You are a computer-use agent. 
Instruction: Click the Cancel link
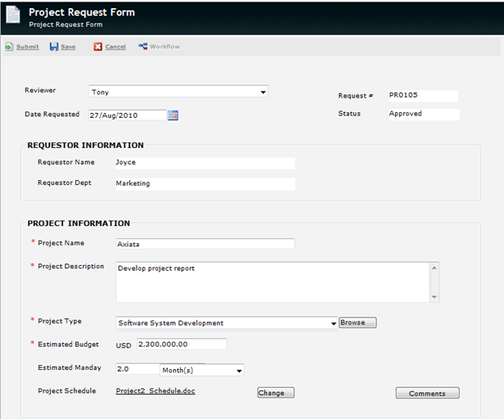click(x=115, y=47)
